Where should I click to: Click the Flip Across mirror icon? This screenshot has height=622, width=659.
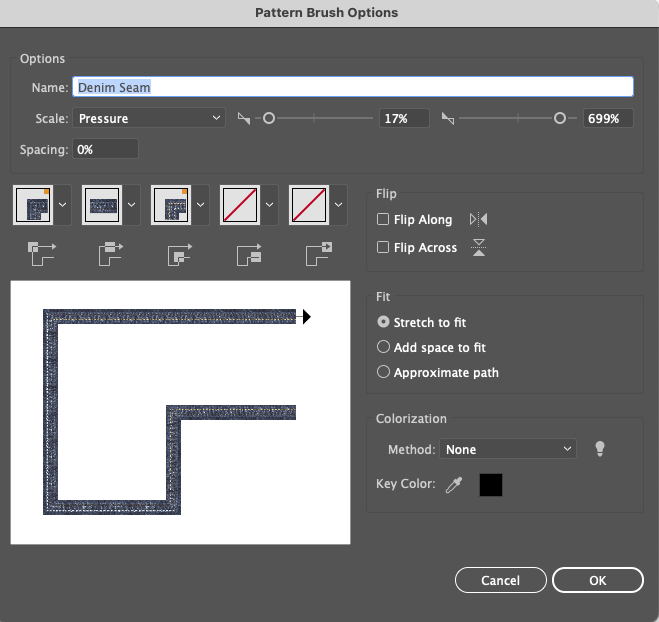click(478, 248)
